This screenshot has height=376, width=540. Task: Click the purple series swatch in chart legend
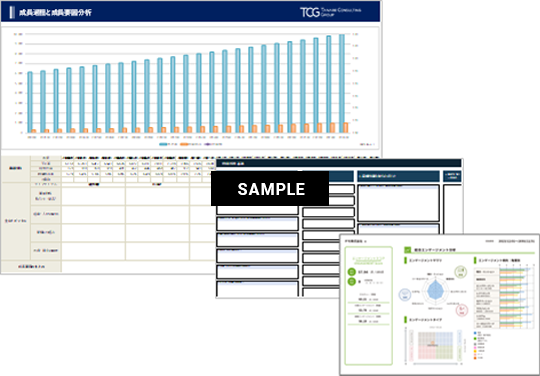coord(208,144)
